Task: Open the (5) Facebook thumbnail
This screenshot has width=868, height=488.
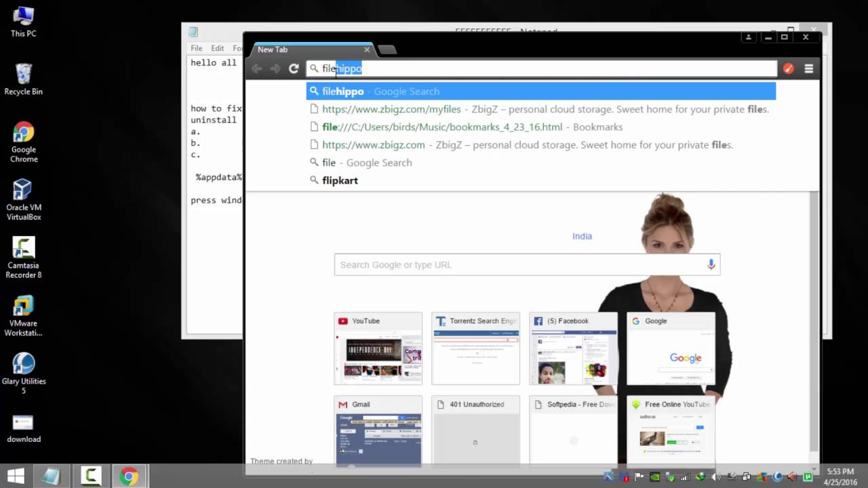Action: (573, 348)
